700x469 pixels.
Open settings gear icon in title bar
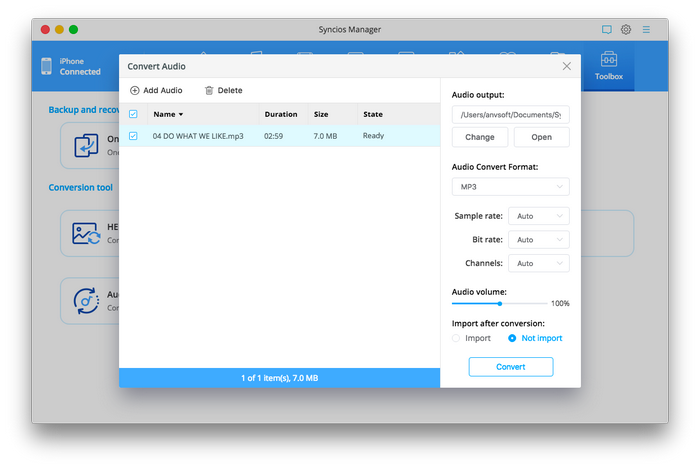pos(626,30)
